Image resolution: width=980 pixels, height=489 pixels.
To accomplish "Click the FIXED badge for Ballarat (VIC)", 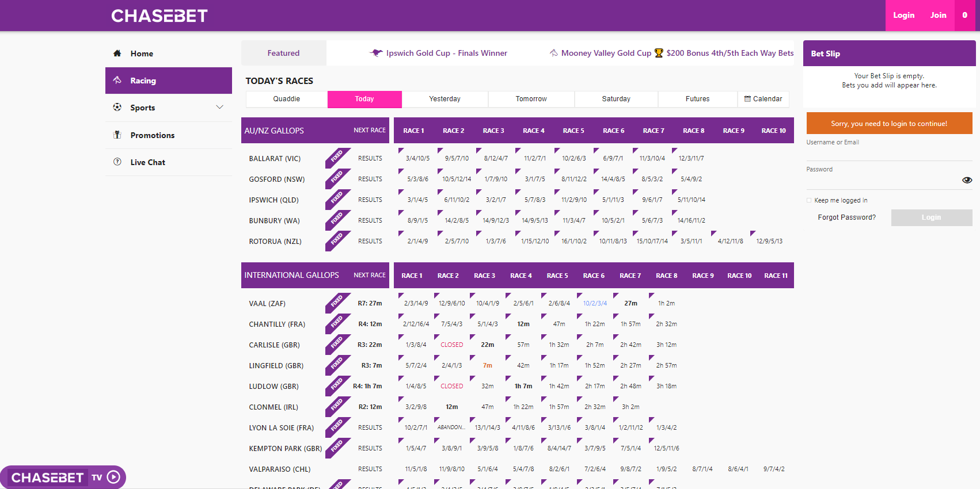I will [x=337, y=158].
